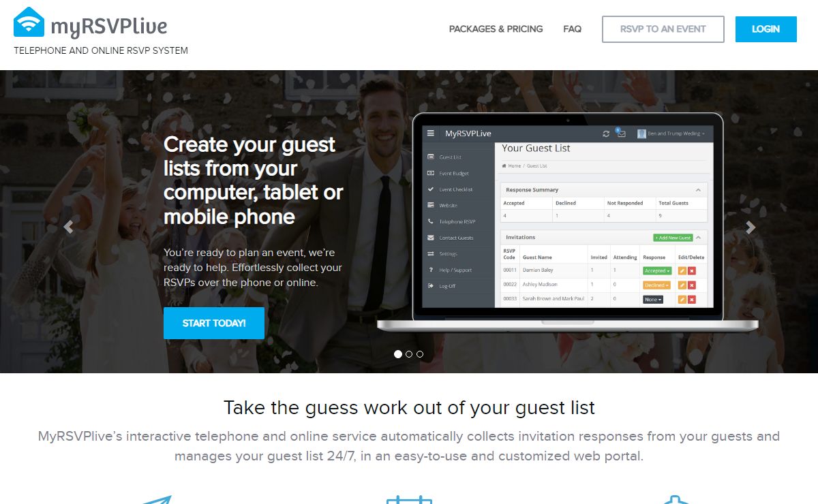
Task: Open the green Accepted response dropdown
Action: point(657,270)
